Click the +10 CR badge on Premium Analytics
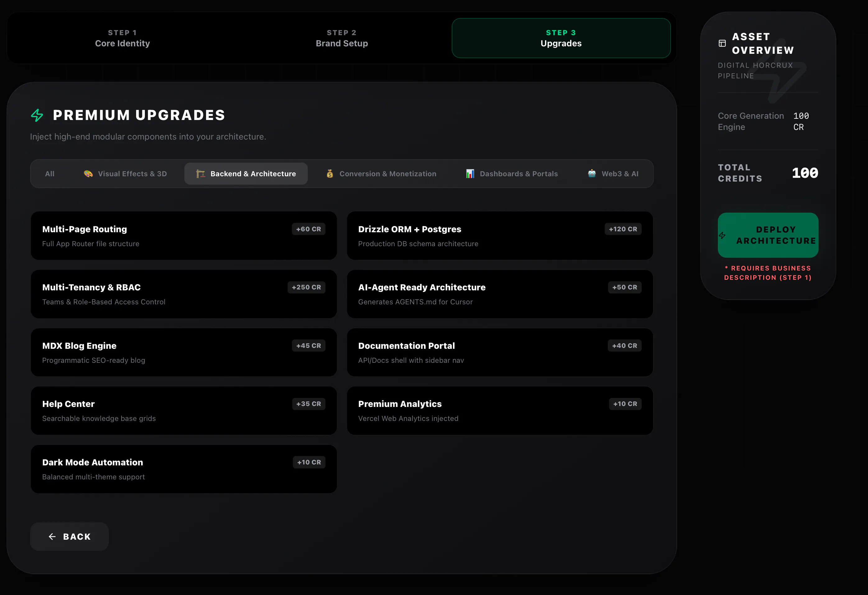Viewport: 868px width, 595px height. click(625, 404)
